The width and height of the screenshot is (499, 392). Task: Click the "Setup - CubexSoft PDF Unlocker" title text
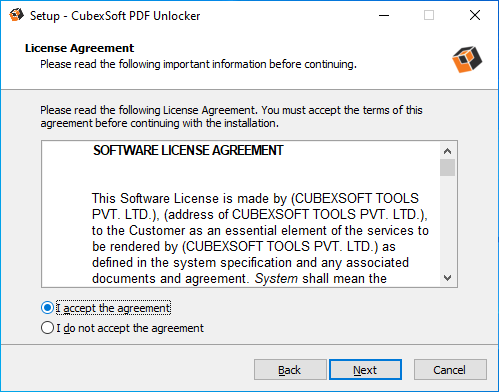coord(115,16)
